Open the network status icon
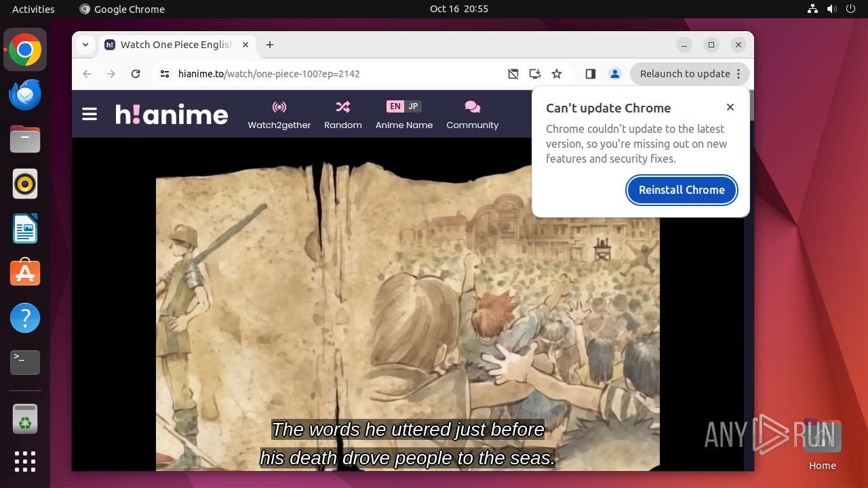This screenshot has height=488, width=868. click(x=813, y=9)
